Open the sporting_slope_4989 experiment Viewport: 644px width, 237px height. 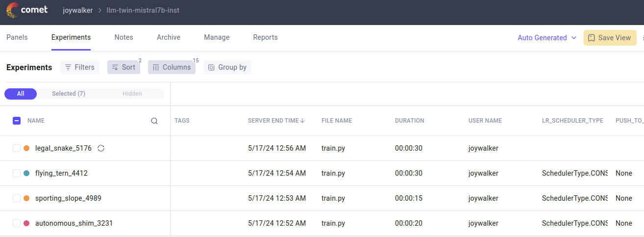coord(68,198)
